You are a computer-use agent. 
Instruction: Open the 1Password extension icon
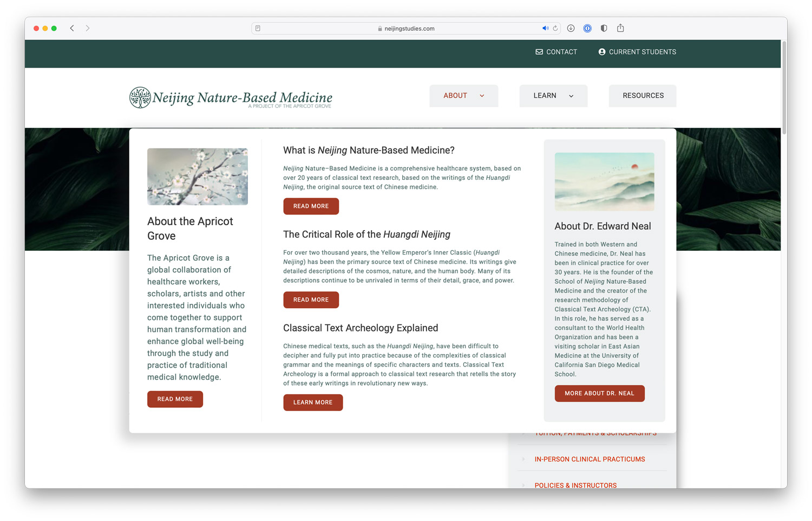587,28
